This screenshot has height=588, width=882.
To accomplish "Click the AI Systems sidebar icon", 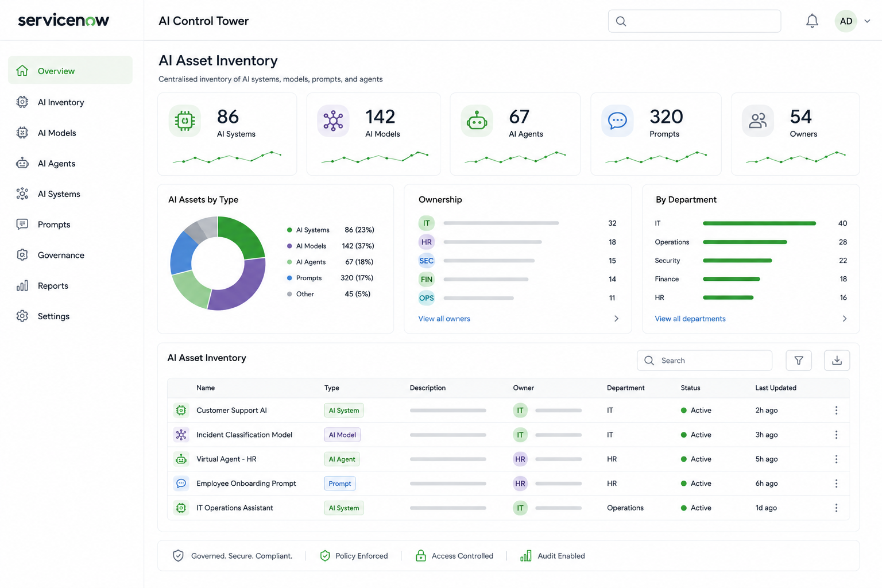I will [22, 194].
